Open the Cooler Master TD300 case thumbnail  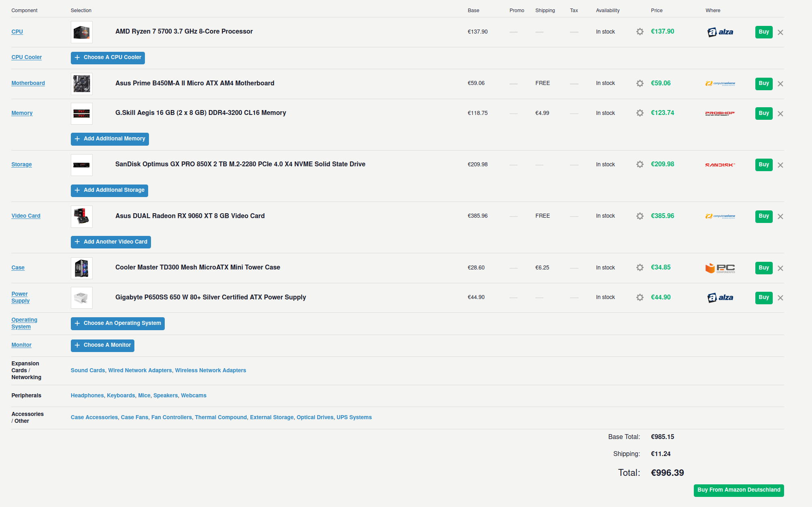tap(82, 268)
